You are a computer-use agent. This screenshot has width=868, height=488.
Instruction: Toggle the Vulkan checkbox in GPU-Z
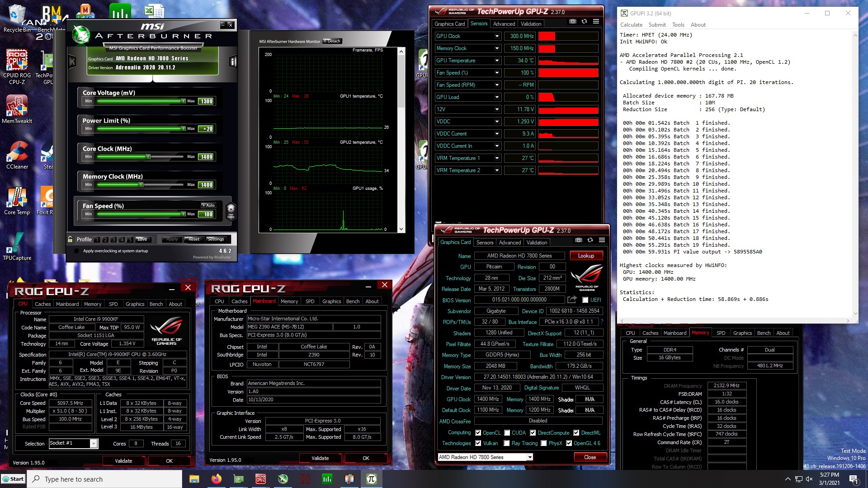click(478, 443)
